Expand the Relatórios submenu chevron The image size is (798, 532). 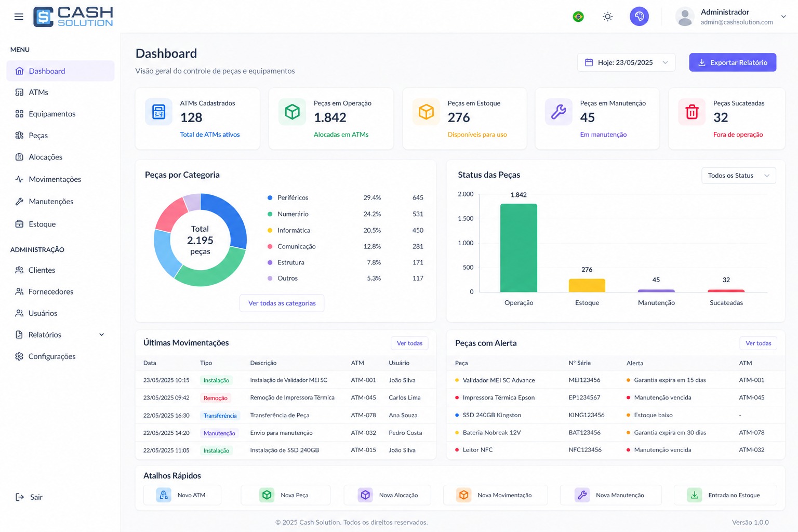[102, 335]
